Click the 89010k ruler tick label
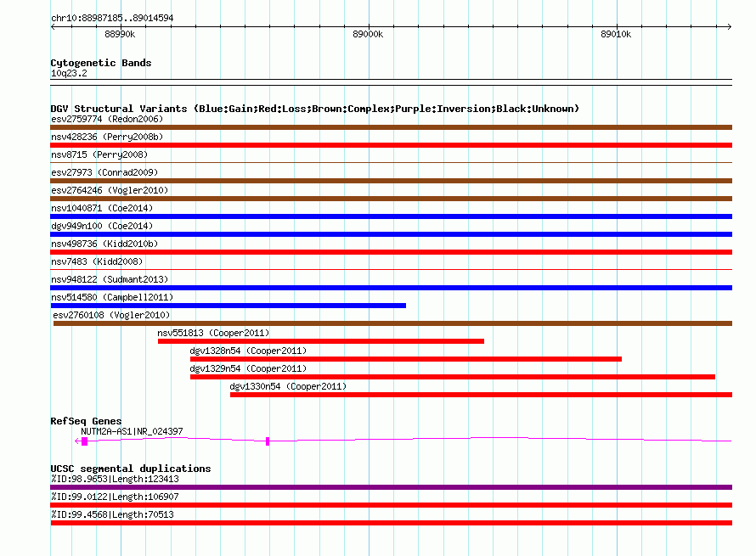This screenshot has width=756, height=556. 616,34
